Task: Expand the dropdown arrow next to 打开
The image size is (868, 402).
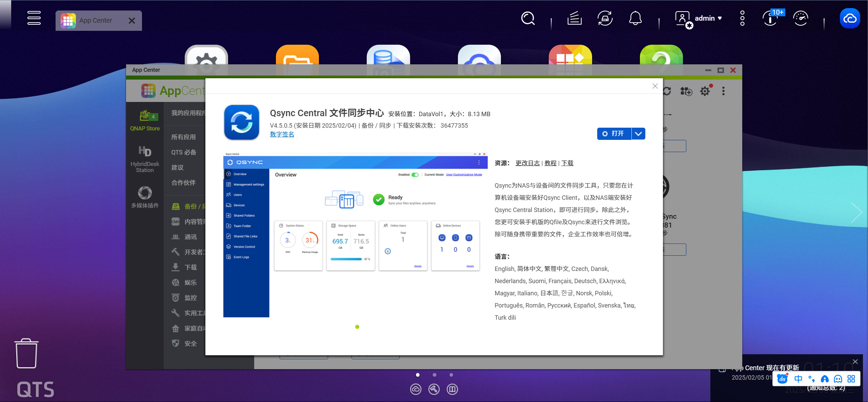Action: pyautogui.click(x=638, y=134)
